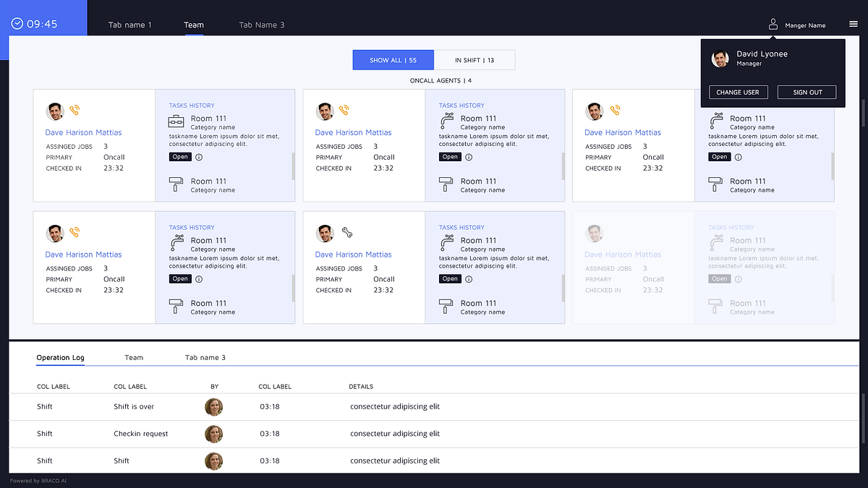
Task: Open Dave Harison Mattias link in the top-left card
Action: (x=83, y=132)
